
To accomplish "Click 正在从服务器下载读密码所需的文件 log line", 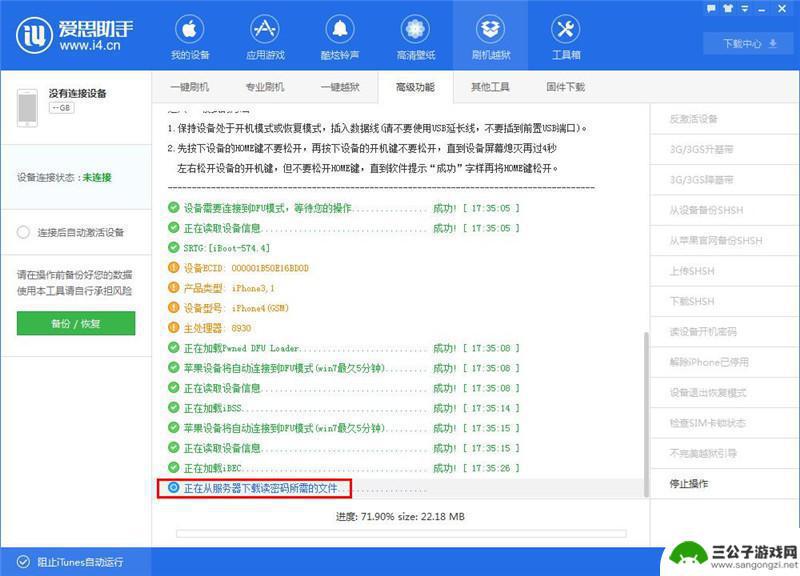I will [260, 488].
